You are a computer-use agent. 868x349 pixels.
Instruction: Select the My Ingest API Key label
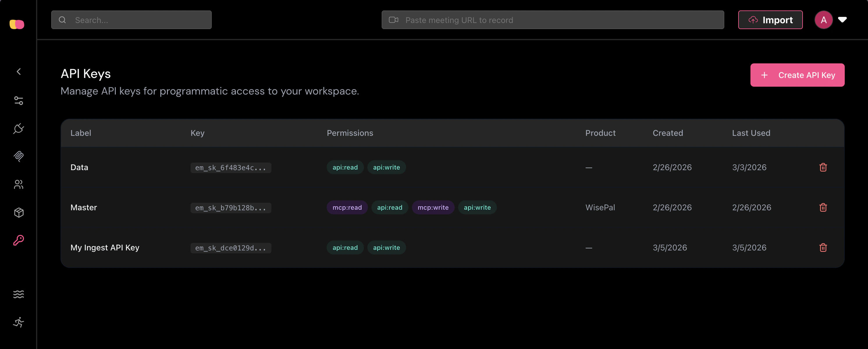coord(105,247)
